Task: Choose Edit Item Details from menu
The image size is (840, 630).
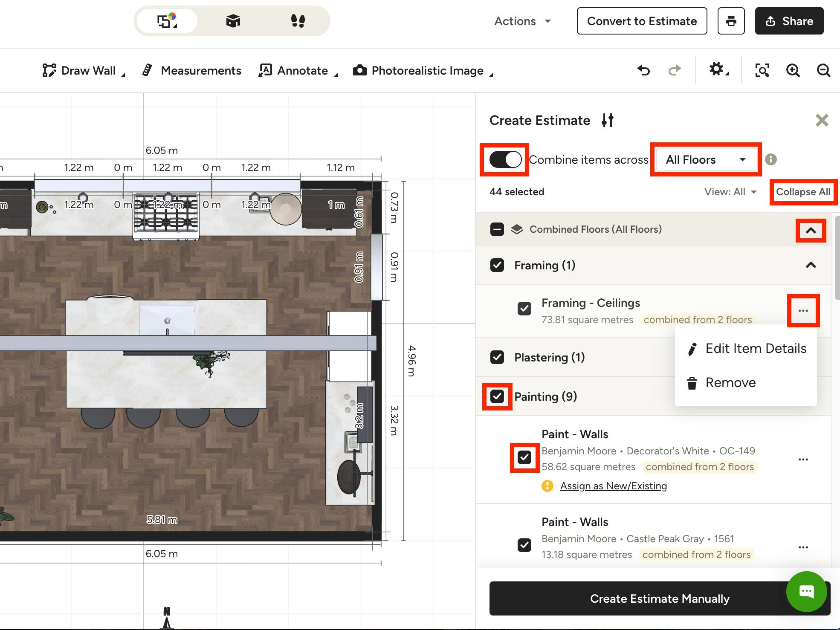Action: click(747, 349)
